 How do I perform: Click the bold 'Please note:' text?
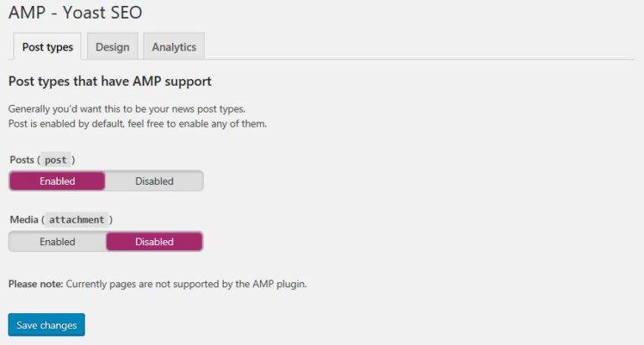coord(35,284)
